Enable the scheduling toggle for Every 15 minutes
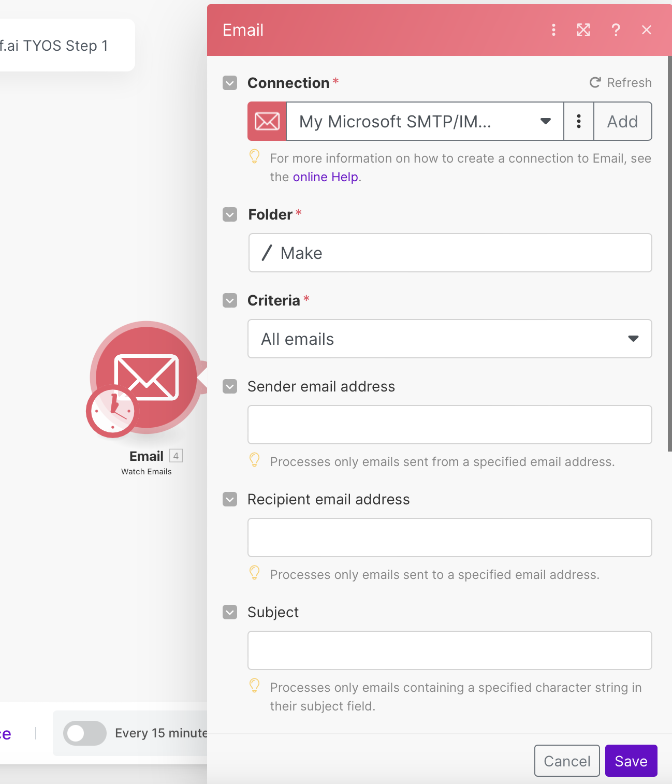The height and width of the screenshot is (784, 672). pos(85,733)
